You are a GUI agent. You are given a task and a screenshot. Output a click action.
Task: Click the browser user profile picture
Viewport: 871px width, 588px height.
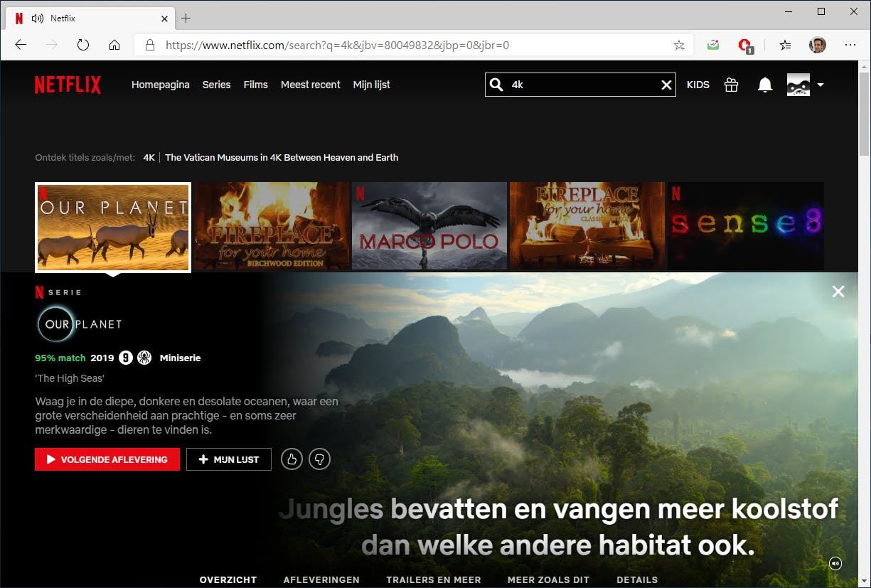[x=818, y=45]
